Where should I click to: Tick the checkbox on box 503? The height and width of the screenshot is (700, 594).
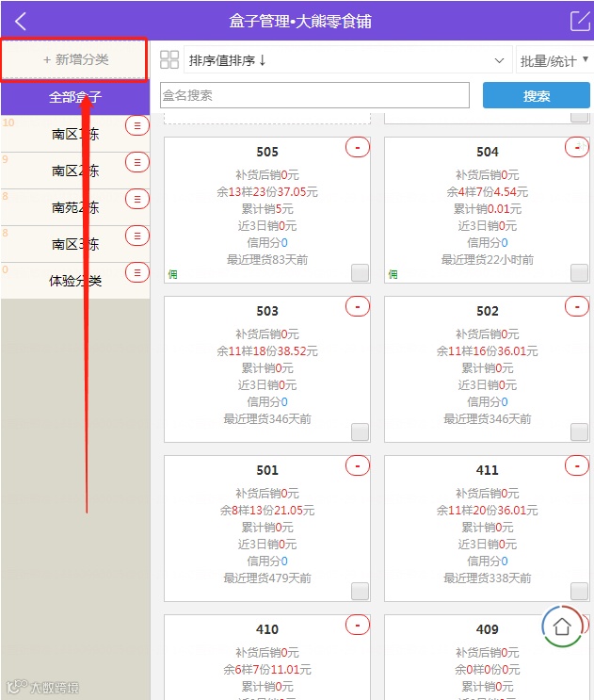point(360,432)
